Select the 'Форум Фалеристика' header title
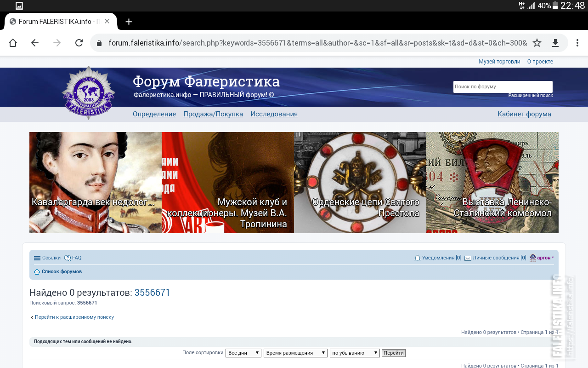This screenshot has height=368, width=588. click(206, 81)
